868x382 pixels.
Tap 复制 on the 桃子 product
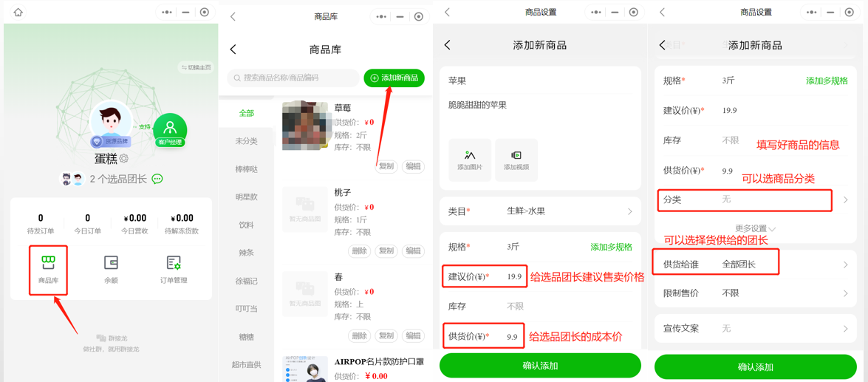pos(386,250)
